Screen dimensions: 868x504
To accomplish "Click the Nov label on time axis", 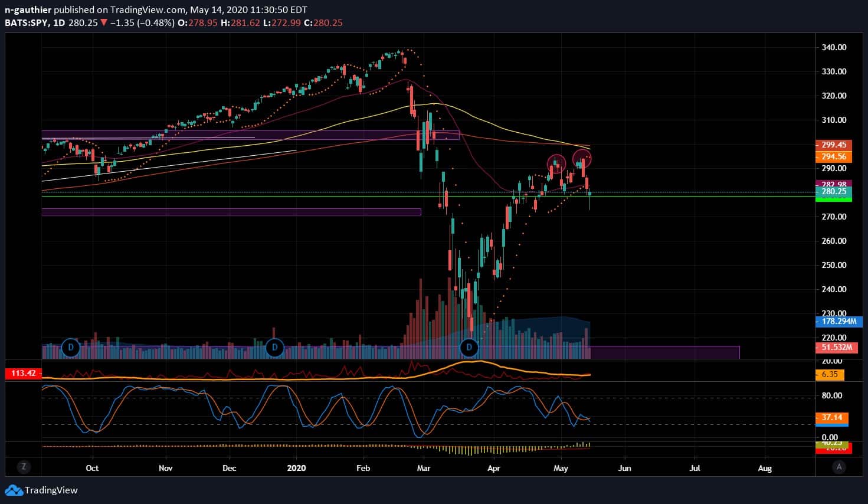I will click(x=165, y=469).
